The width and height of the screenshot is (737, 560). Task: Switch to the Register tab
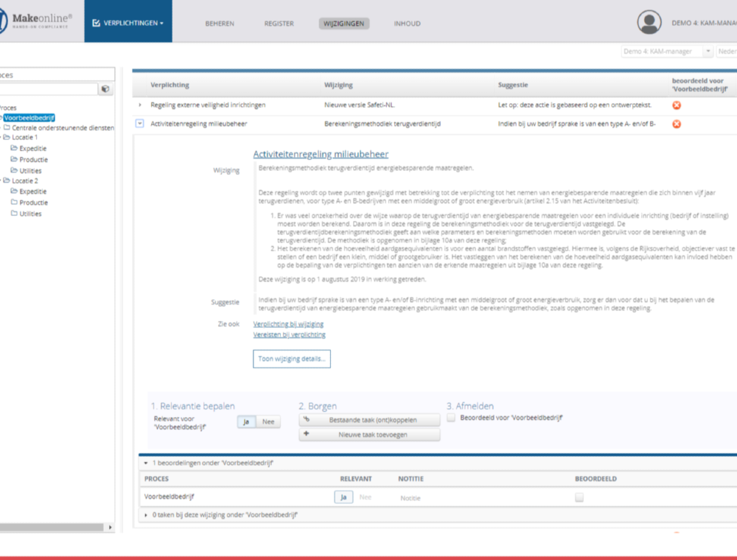click(279, 24)
